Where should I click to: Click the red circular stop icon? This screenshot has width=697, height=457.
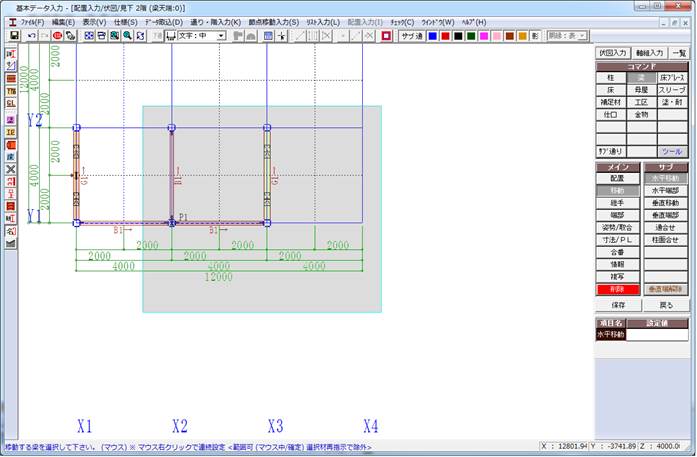[57, 36]
